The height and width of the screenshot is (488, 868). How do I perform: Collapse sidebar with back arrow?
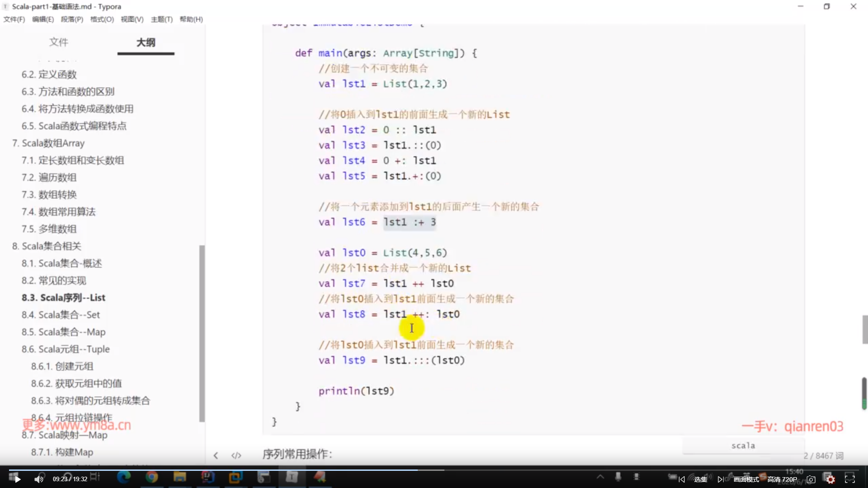click(x=216, y=455)
